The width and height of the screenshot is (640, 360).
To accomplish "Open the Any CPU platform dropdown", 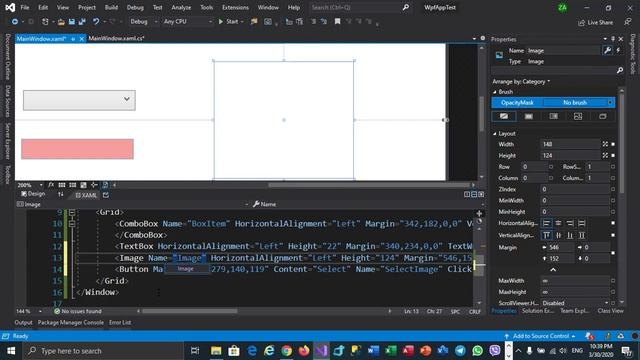I will [188, 22].
